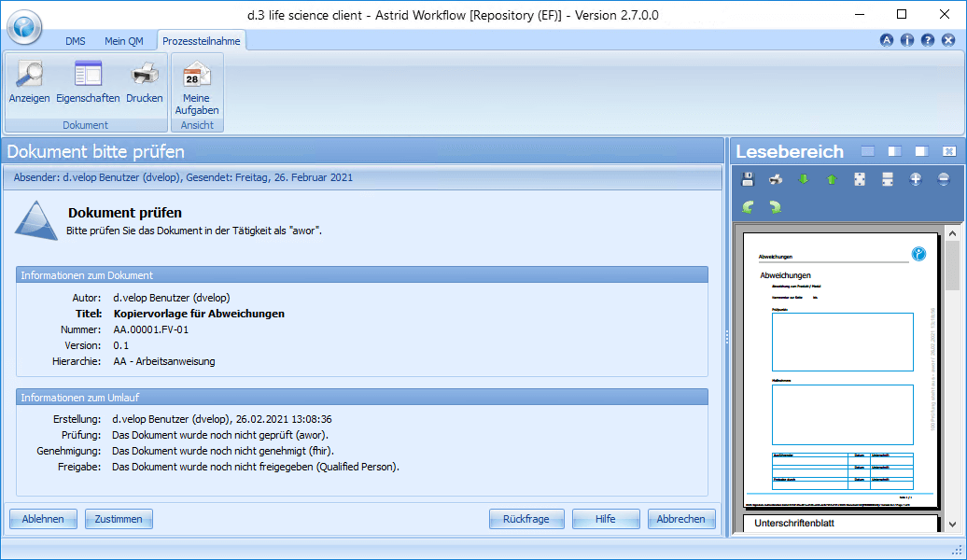The image size is (967, 560).
Task: Click the 'Informationen zum Dokument' header
Action: coord(362,275)
